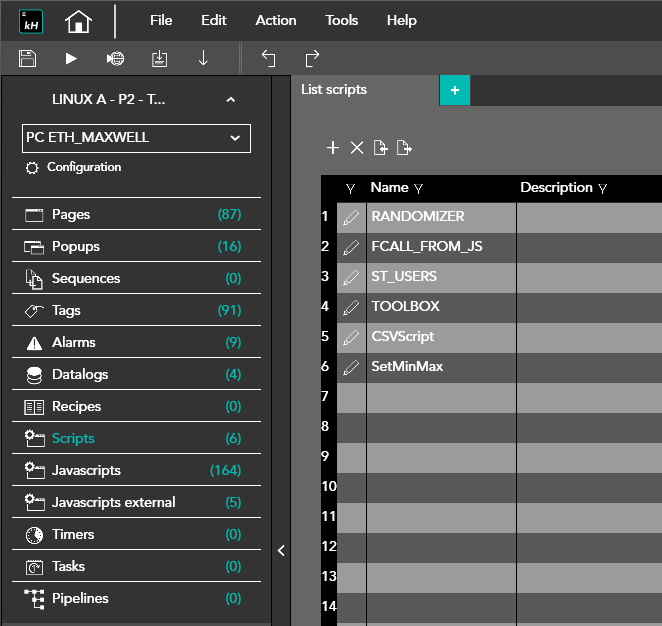This screenshot has height=626, width=662.
Task: Open the Tools menu
Action: pyautogui.click(x=341, y=20)
